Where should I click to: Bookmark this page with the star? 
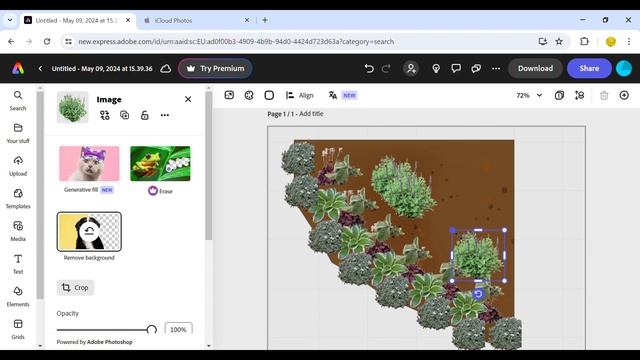point(559,41)
